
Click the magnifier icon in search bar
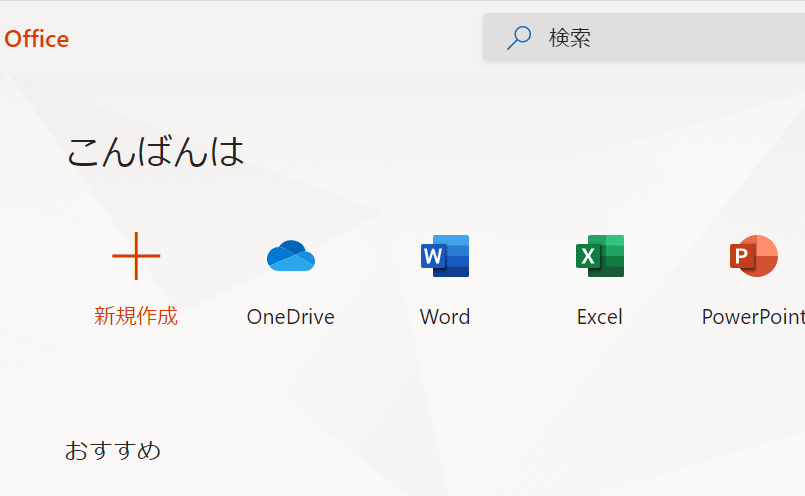coord(519,38)
